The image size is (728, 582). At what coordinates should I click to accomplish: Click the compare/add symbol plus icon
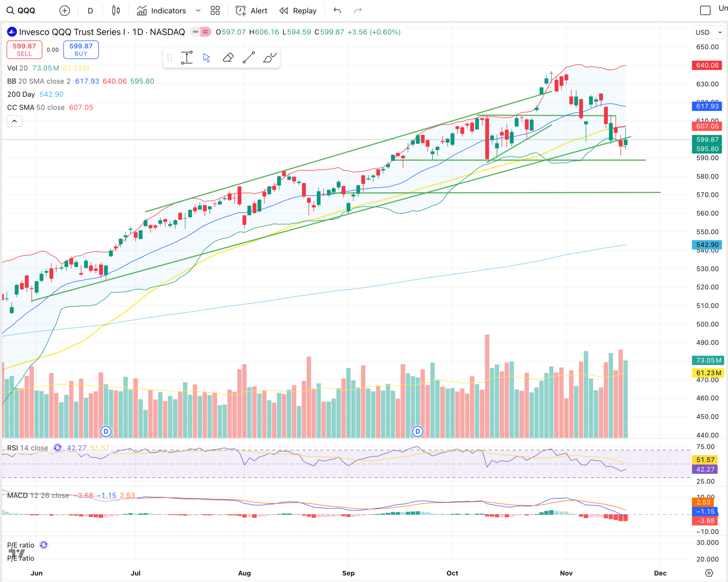(x=65, y=11)
